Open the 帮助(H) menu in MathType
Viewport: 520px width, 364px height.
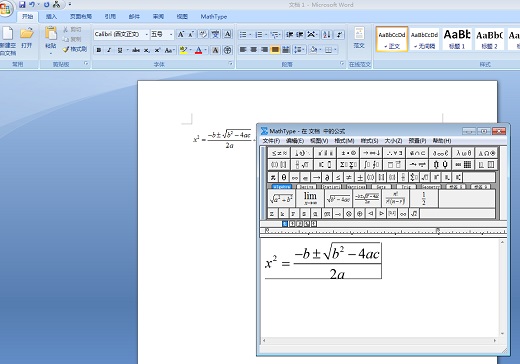click(442, 141)
